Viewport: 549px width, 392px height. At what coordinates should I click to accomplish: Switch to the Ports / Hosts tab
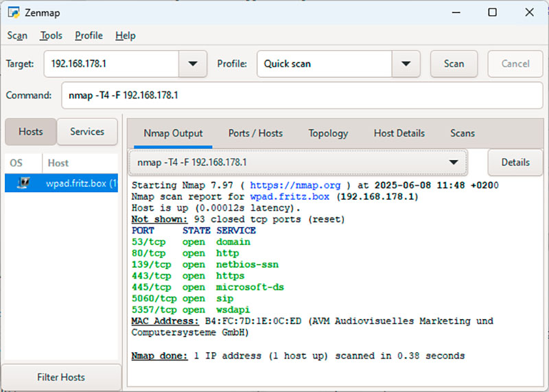255,133
